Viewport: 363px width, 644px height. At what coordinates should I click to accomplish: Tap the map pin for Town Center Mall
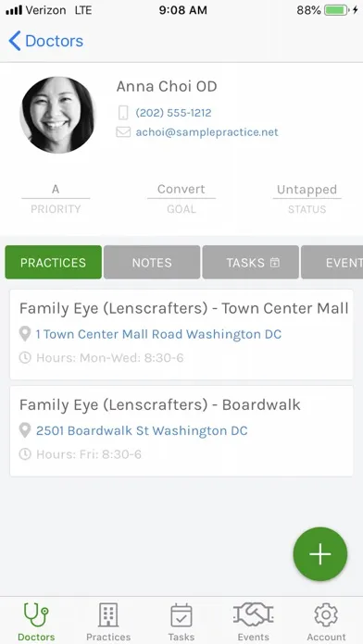pos(25,333)
